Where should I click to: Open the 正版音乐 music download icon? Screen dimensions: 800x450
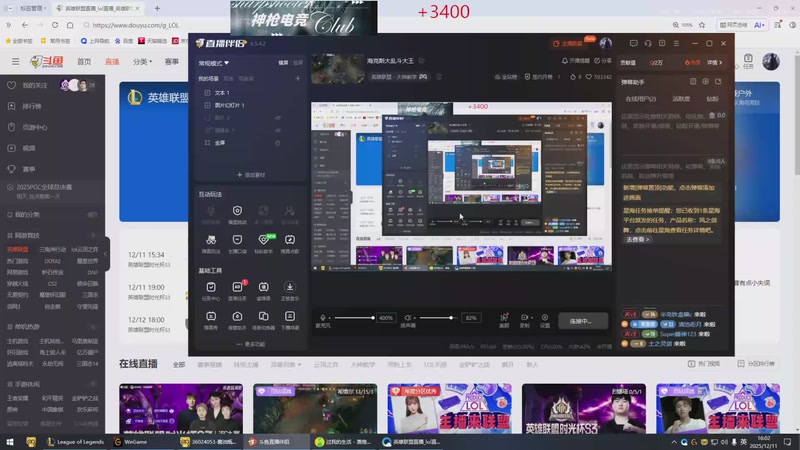pos(290,287)
